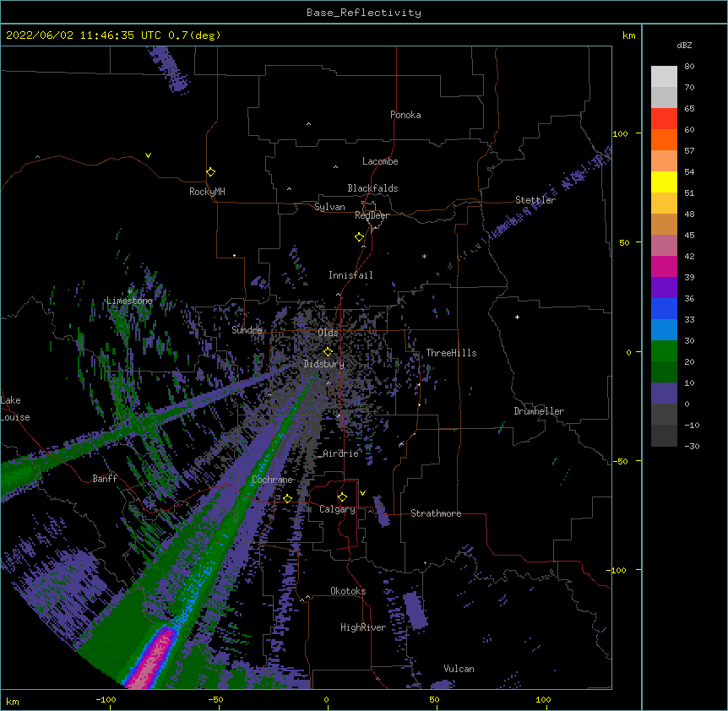The image size is (728, 711).
Task: Click the Calgary city label
Action: [337, 509]
